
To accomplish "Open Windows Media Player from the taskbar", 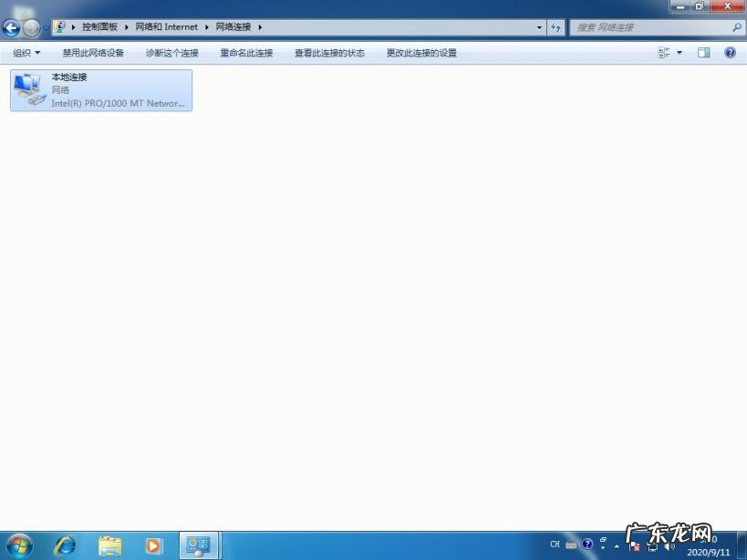I will coord(153,545).
